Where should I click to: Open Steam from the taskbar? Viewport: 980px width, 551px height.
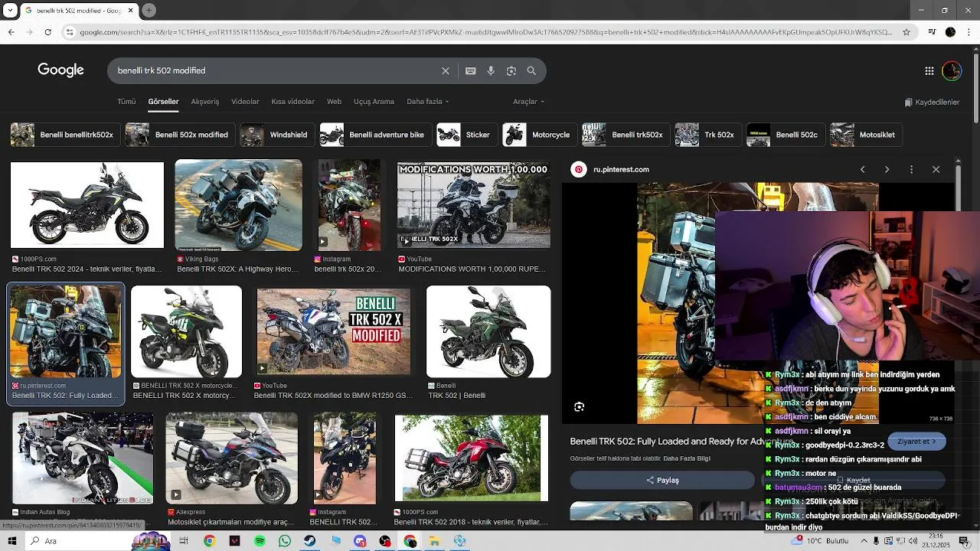[x=309, y=541]
